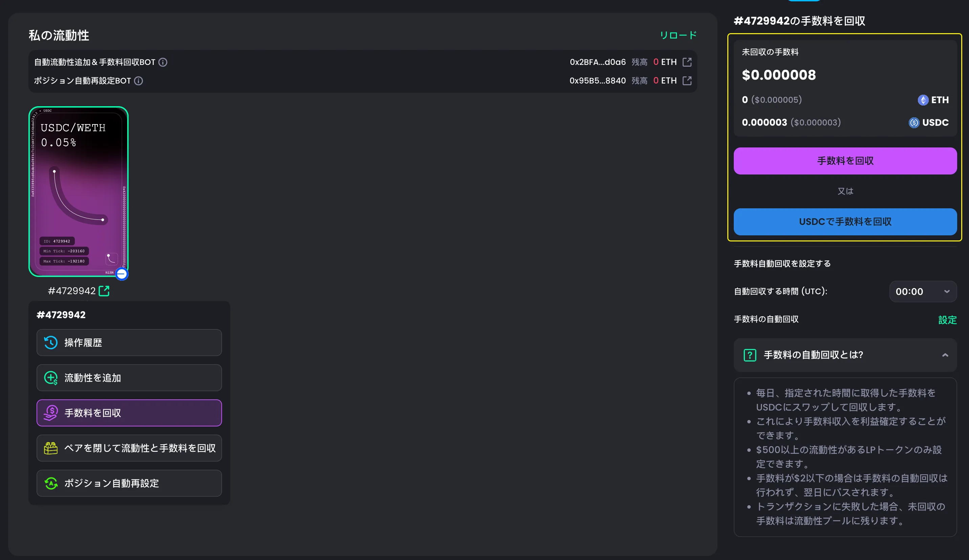
Task: Click the #4729942の手数料を回収 panel title
Action: coord(799,21)
